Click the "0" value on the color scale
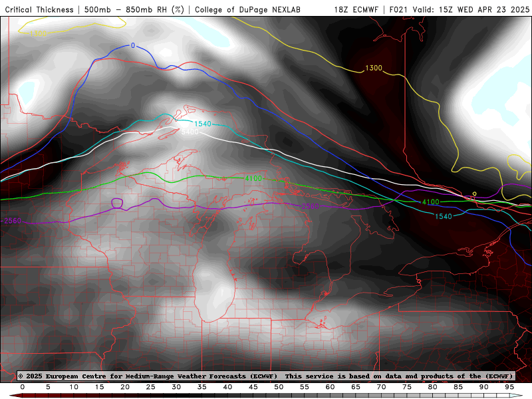Screen dimensions: 532x399 23,387
